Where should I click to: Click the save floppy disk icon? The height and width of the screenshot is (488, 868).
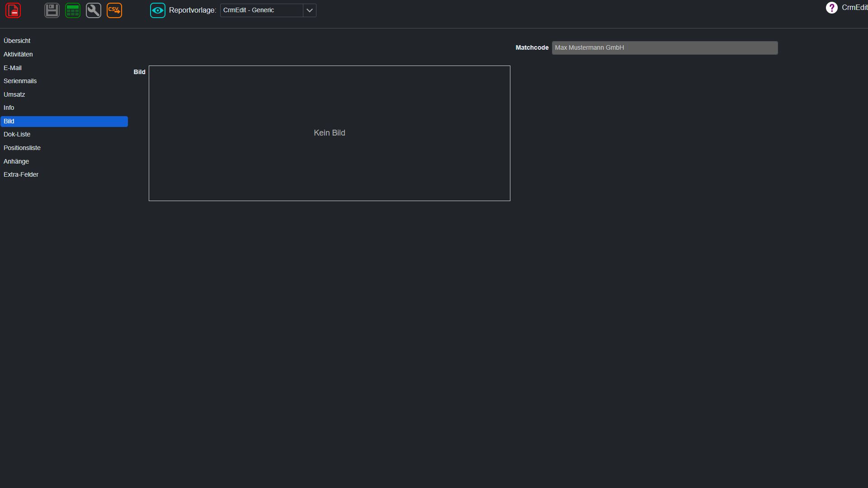click(x=52, y=10)
